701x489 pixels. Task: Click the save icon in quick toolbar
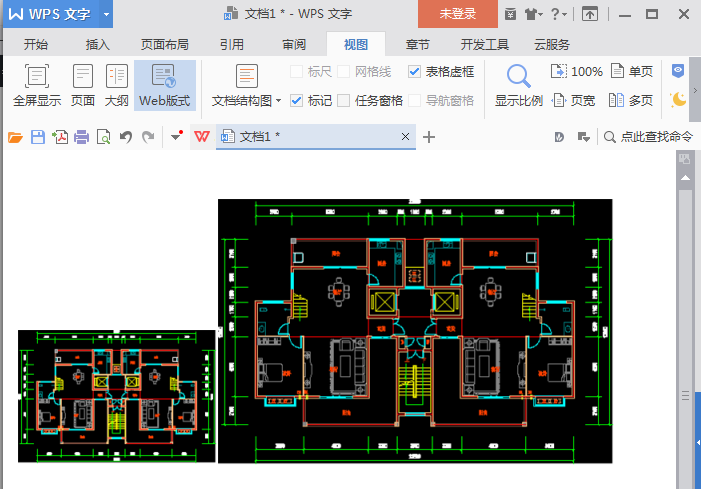point(38,137)
